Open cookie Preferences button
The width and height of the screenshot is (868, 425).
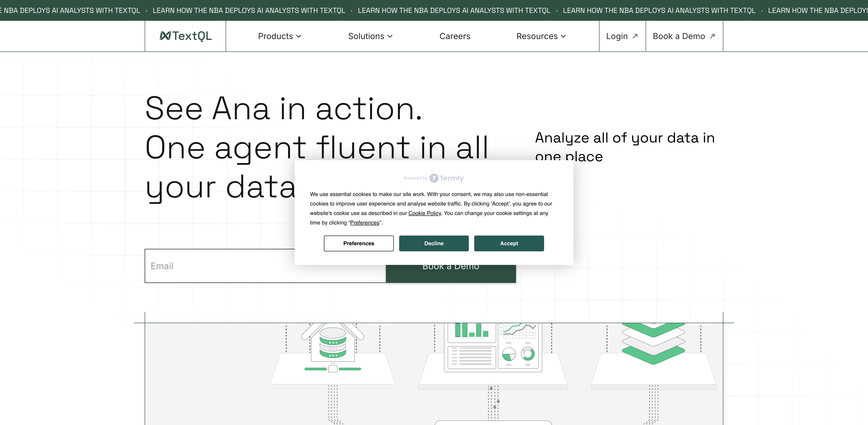coord(359,243)
